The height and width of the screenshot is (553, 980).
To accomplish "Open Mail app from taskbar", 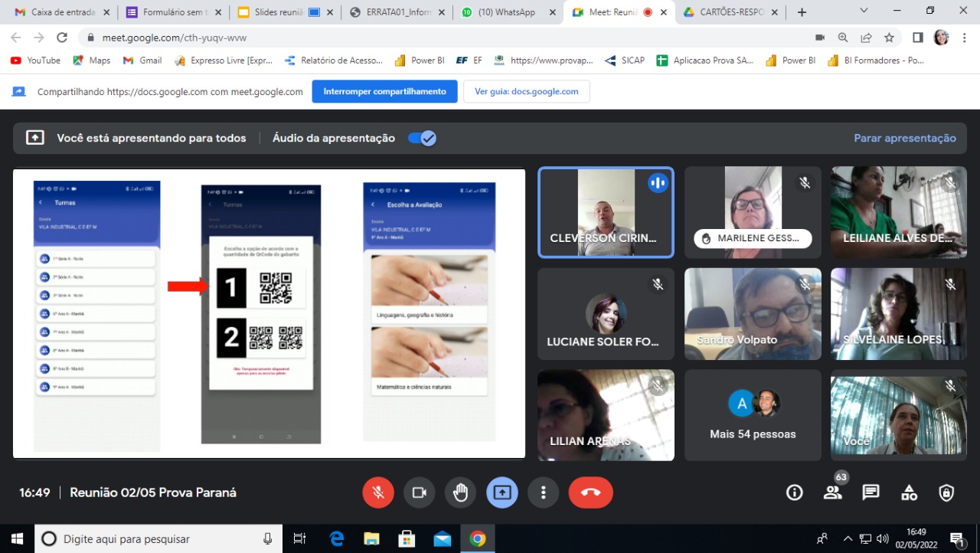I will [442, 538].
